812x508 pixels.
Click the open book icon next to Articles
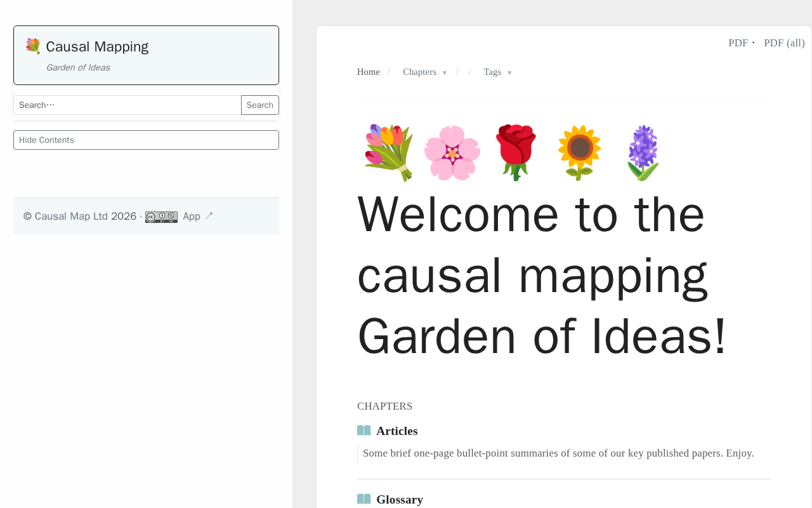pyautogui.click(x=363, y=431)
